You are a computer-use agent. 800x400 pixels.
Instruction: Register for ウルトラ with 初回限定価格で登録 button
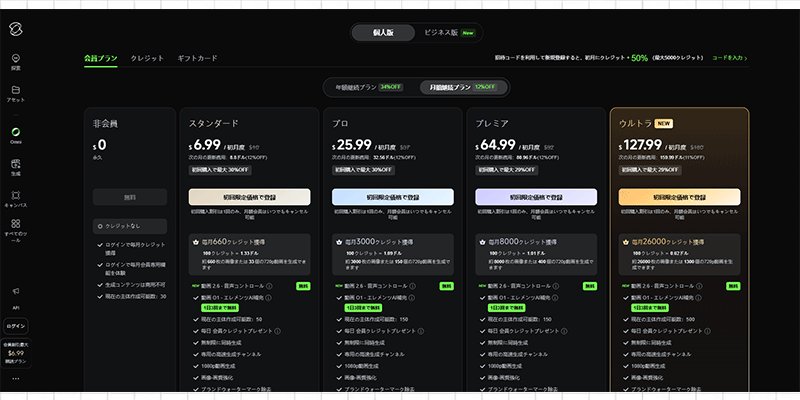[680, 197]
